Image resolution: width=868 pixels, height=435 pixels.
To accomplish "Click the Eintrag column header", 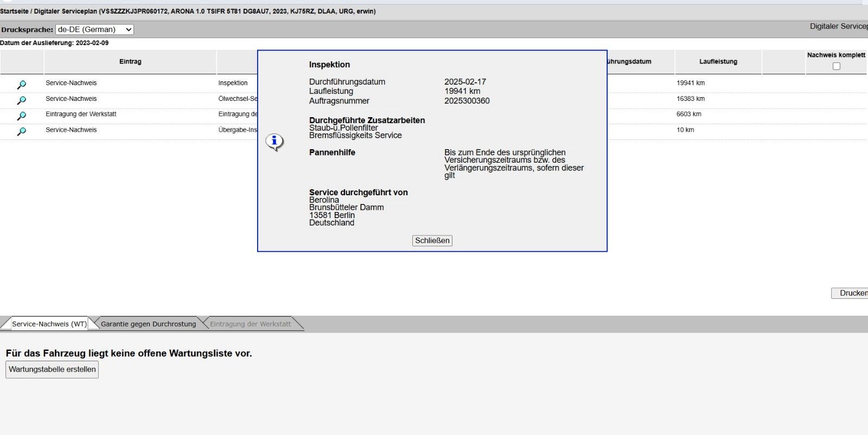I will 130,62.
